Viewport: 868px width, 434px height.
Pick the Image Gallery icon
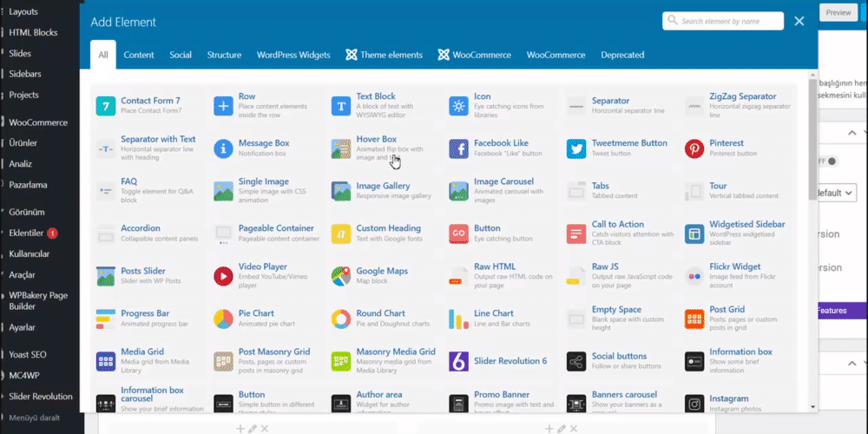[x=341, y=191]
